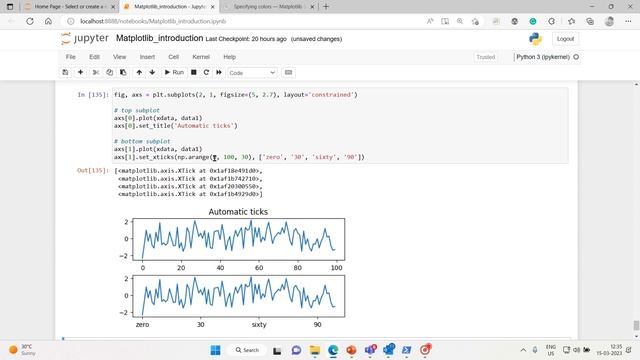Restart the kernel with the circular arrow
The height and width of the screenshot is (360, 640).
coord(206,72)
